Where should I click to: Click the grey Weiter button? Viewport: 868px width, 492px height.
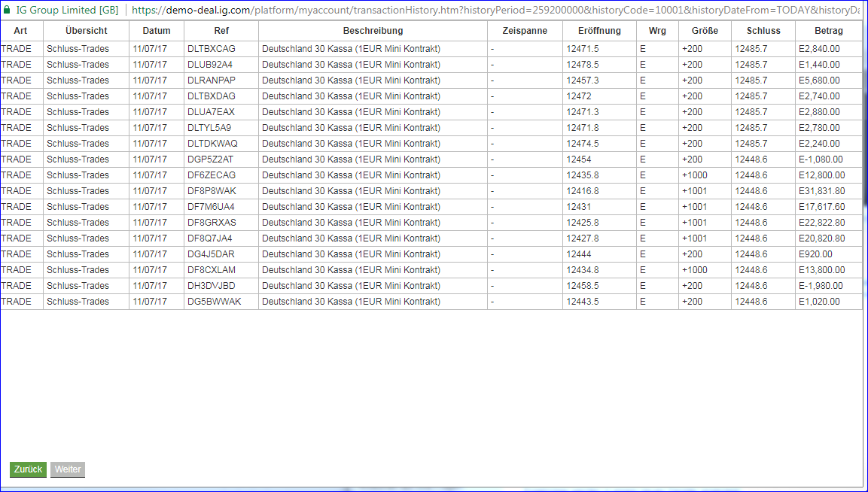coord(68,469)
